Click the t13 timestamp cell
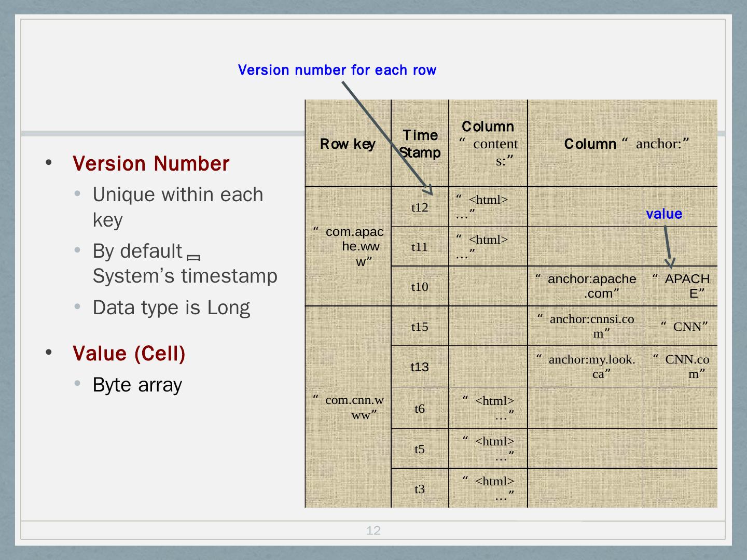 click(420, 367)
